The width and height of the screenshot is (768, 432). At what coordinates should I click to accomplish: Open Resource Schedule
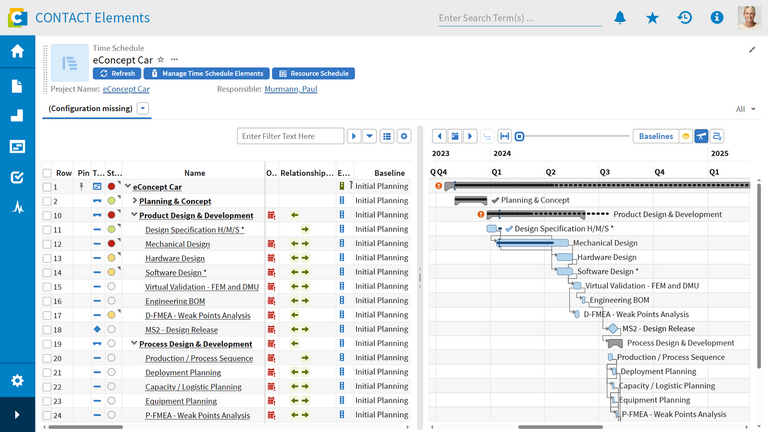313,73
